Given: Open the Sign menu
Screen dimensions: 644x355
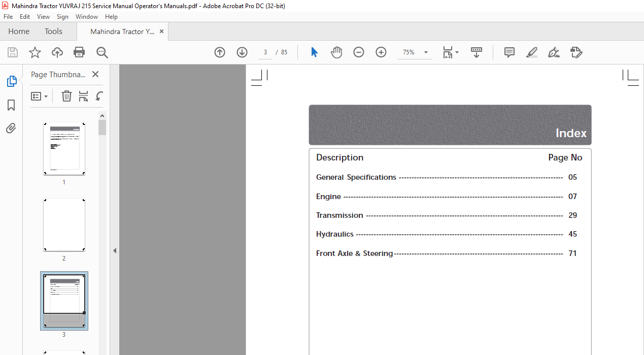Looking at the screenshot, I should pyautogui.click(x=62, y=17).
